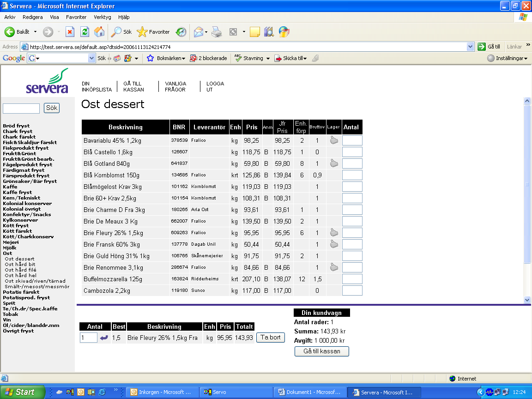
Task: Click the Print icon
Action: pos(217,32)
